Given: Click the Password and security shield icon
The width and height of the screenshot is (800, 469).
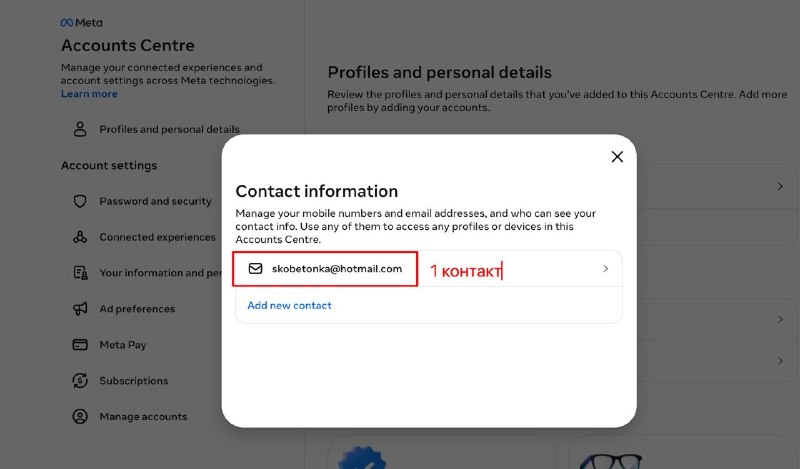Looking at the screenshot, I should tap(80, 201).
